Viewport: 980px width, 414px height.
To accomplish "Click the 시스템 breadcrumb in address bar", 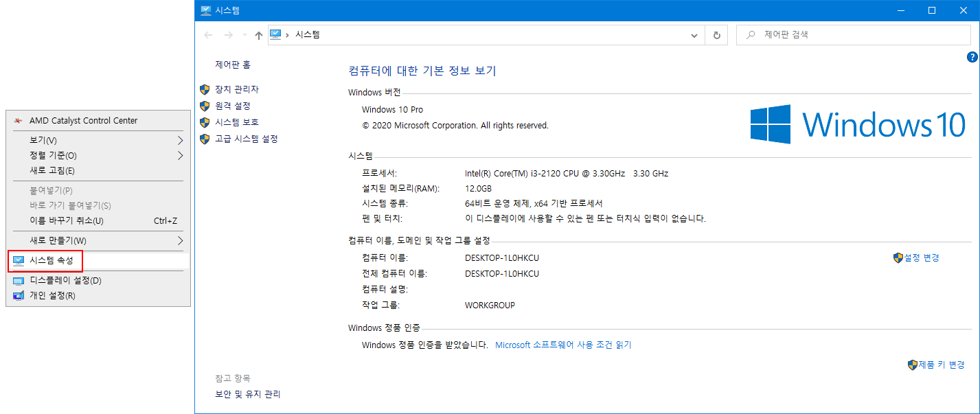I will click(x=308, y=34).
